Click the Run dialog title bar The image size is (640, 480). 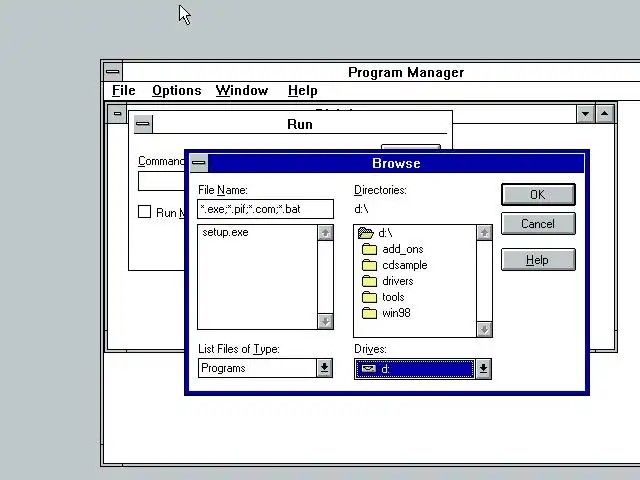coord(300,124)
